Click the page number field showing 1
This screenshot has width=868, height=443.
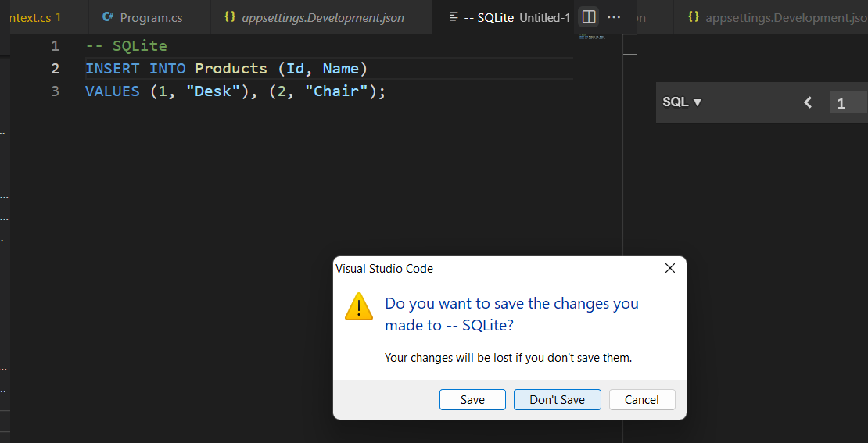click(x=848, y=103)
